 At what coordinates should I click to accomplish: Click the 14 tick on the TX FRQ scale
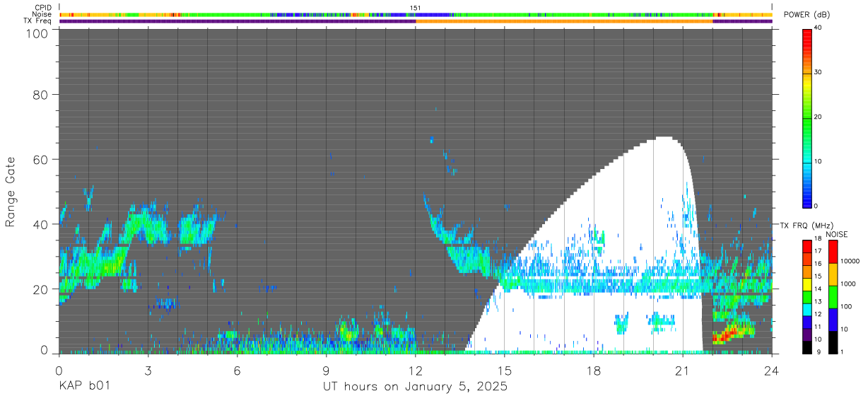pyautogui.click(x=817, y=289)
